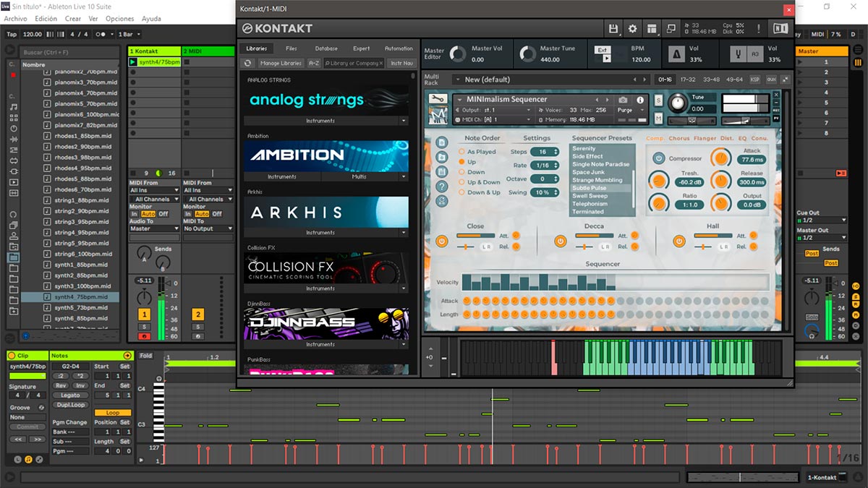The width and height of the screenshot is (868, 488).
Task: Open instrument edit mode wrench
Action: pyautogui.click(x=437, y=99)
